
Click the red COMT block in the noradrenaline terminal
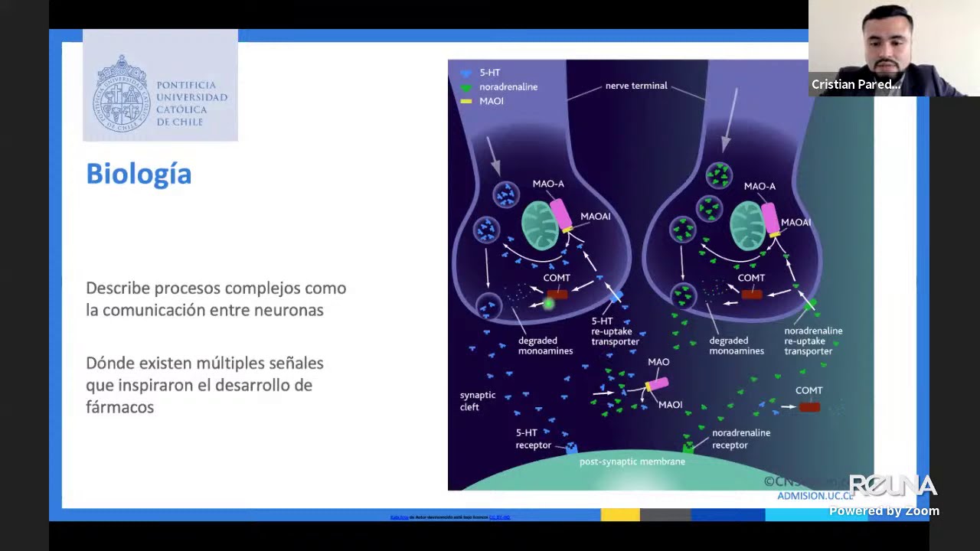tap(752, 294)
